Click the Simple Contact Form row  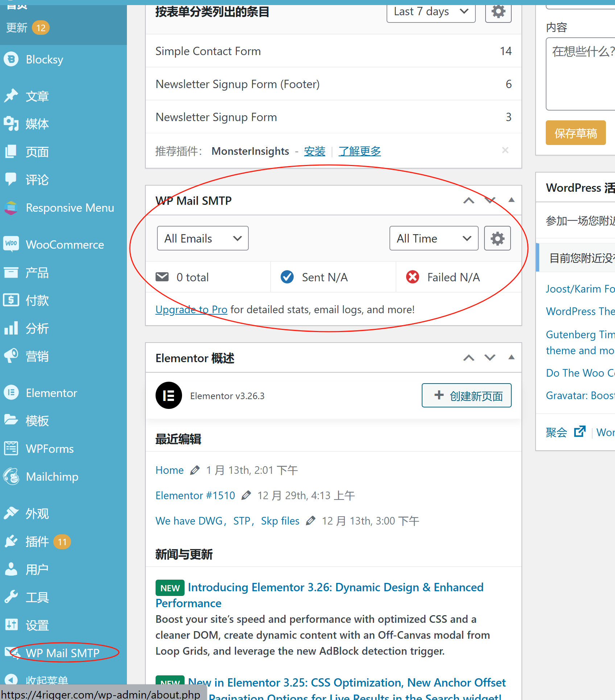click(333, 51)
